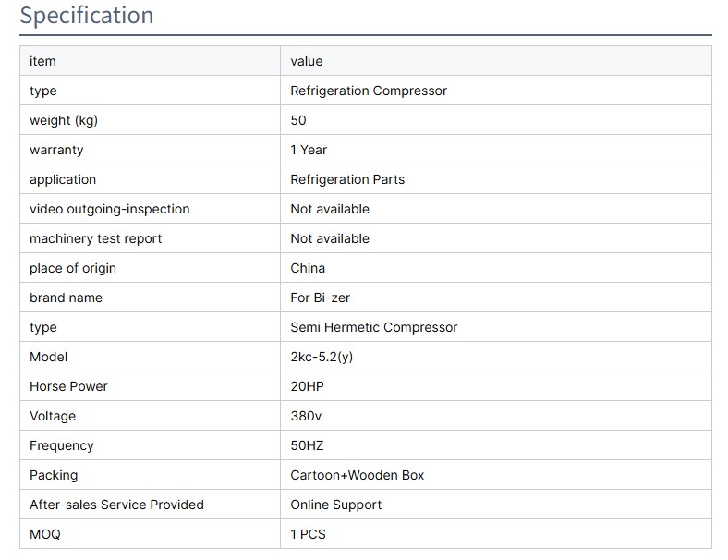Click the '380v' voltage value
Image resolution: width=728 pixels, height=560 pixels.
pyautogui.click(x=307, y=416)
